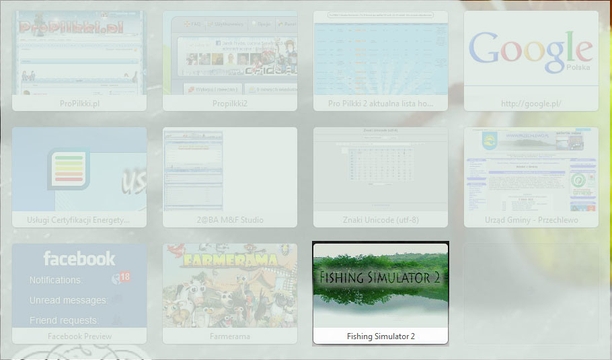Viewport: 612px width, 360px height.
Task: Click the Propilkki2 caption label
Action: [230, 103]
